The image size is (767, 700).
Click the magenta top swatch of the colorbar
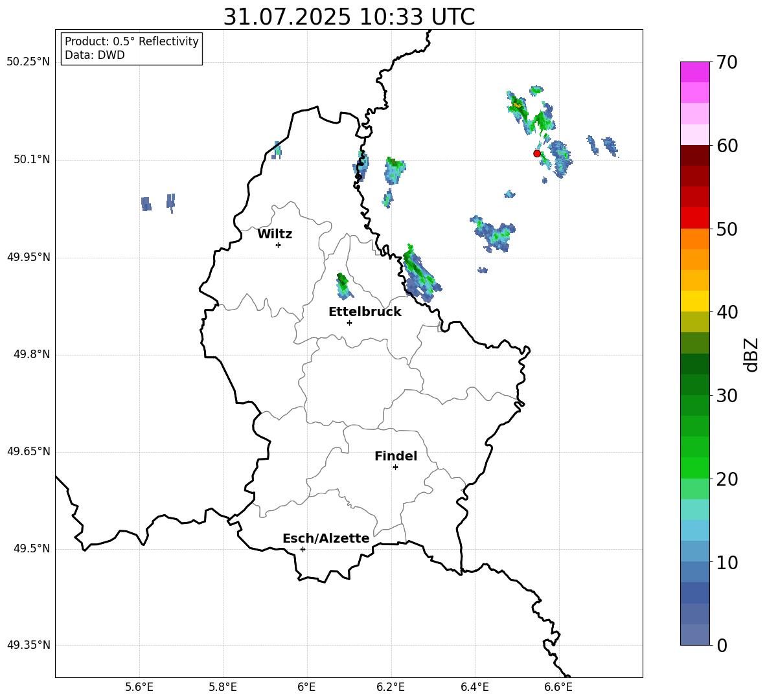pos(695,72)
